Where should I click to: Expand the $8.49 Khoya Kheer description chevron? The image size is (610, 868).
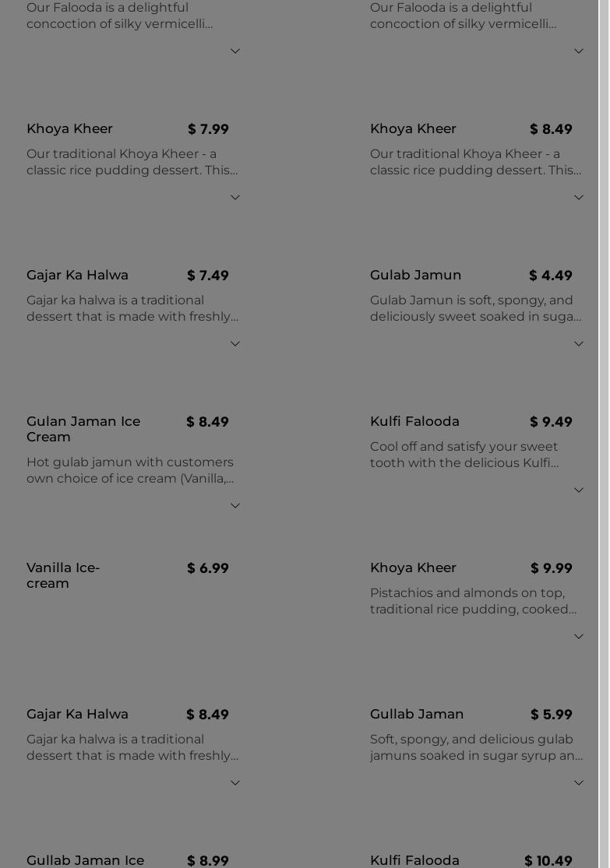tap(579, 198)
